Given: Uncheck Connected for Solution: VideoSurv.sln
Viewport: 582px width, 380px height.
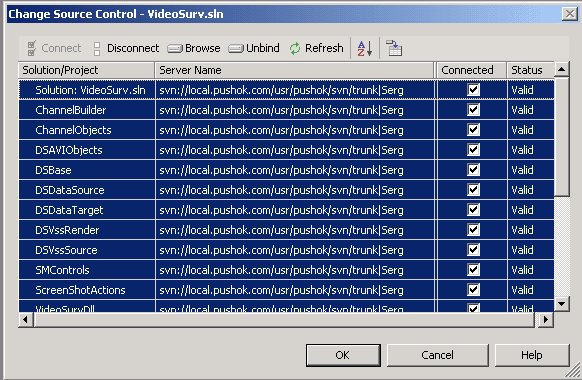Looking at the screenshot, I should click(473, 89).
